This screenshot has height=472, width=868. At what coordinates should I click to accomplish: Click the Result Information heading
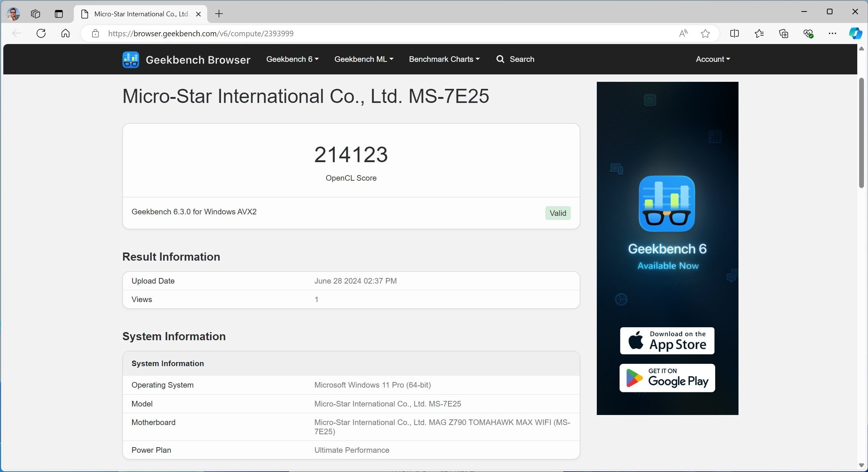(x=171, y=257)
